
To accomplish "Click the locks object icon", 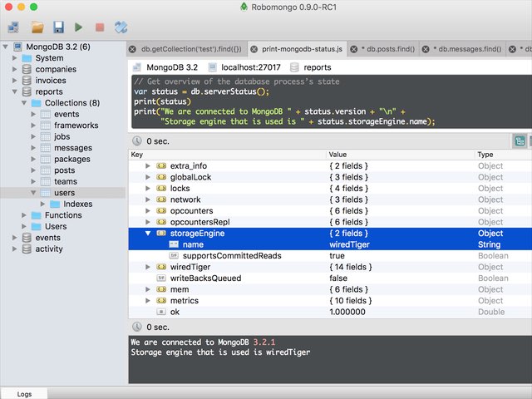I will (161, 189).
